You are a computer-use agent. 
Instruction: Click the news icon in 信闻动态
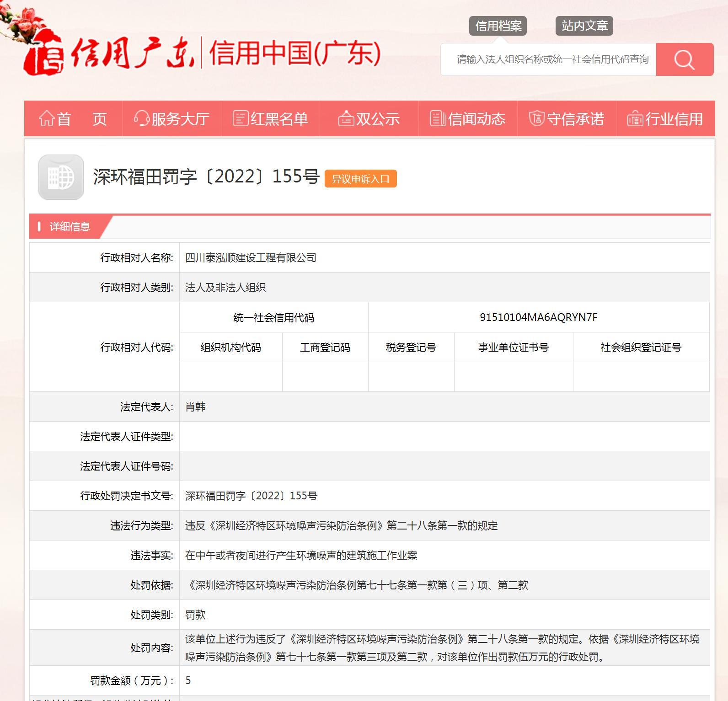(x=438, y=118)
